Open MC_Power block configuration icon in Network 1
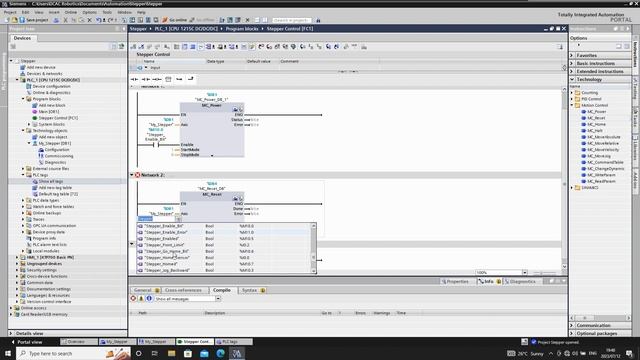This screenshot has height=360, width=640. 235,109
